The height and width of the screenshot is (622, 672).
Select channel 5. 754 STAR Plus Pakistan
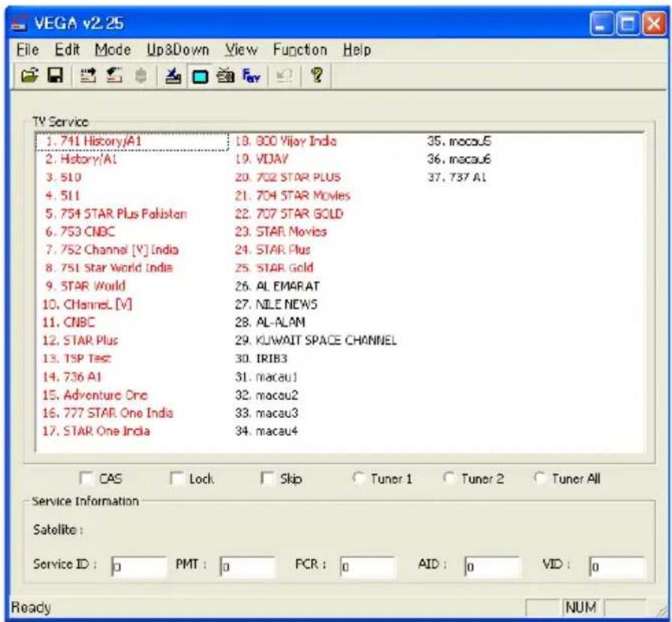[x=116, y=214]
